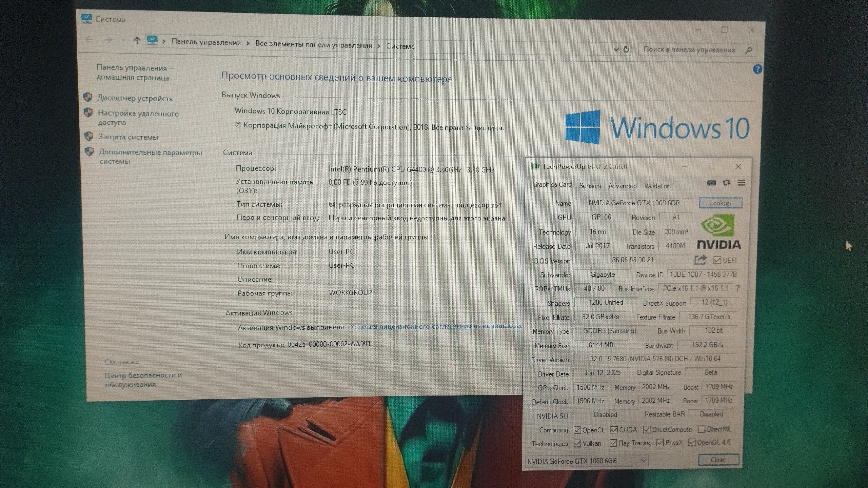This screenshot has height=488, width=868.
Task: Click the Driver Version field
Action: click(x=654, y=359)
